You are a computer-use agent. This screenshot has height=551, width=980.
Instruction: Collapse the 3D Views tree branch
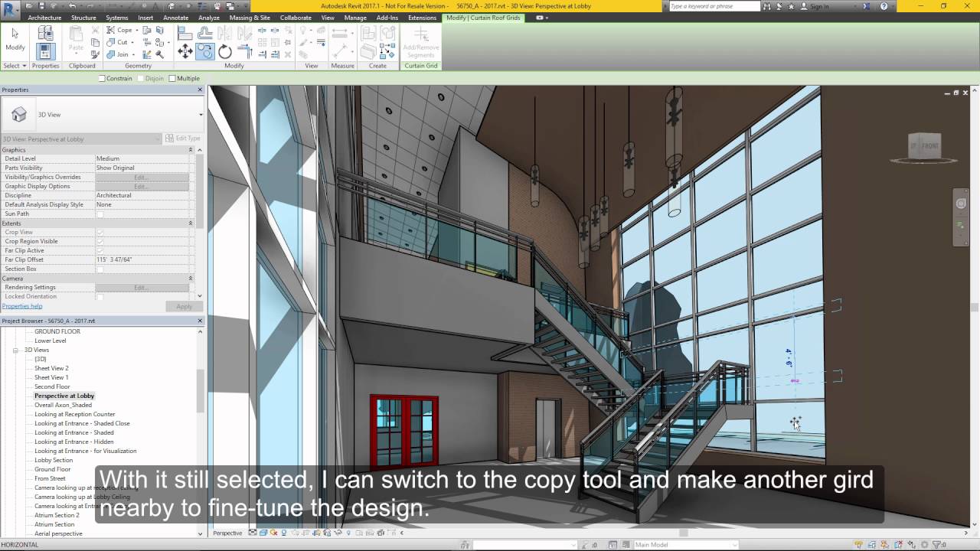point(17,349)
